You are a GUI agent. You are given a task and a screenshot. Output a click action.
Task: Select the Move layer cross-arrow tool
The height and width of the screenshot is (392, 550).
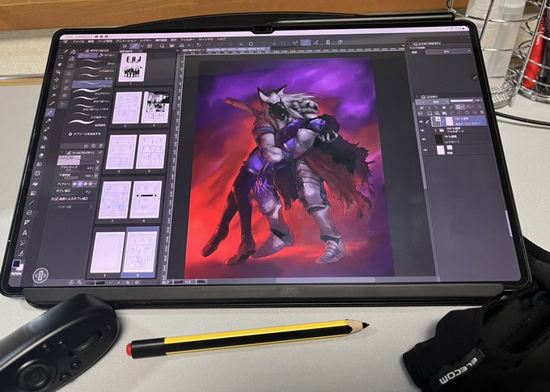(57, 80)
